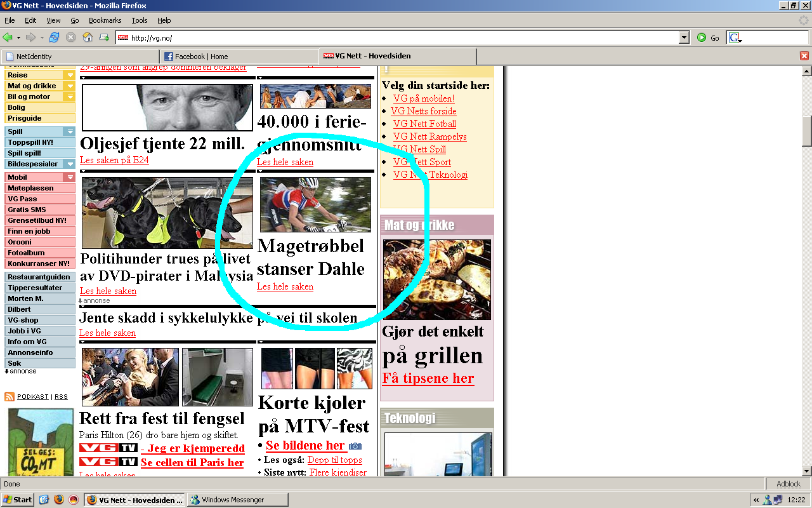Click the Adblock status bar button
This screenshot has width=812, height=508.
[789, 484]
